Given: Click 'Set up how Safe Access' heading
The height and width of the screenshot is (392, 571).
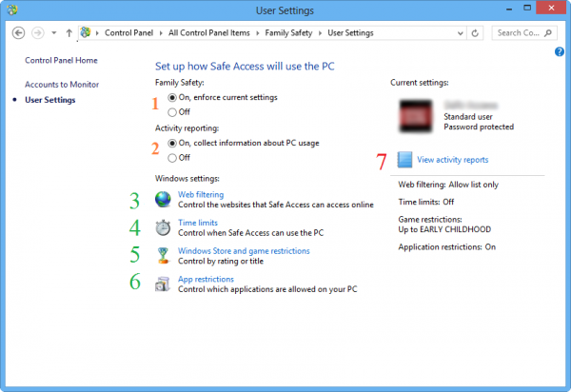Looking at the screenshot, I should 245,67.
